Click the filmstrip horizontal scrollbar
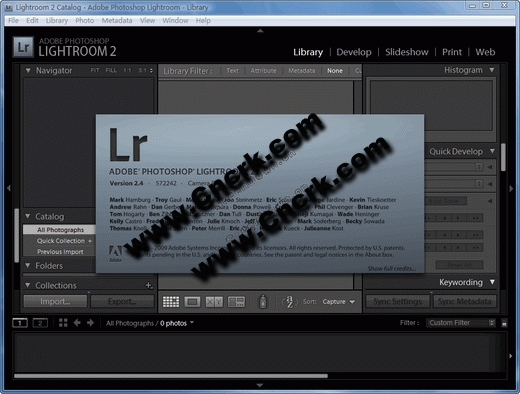This screenshot has width=520, height=394. (x=171, y=376)
